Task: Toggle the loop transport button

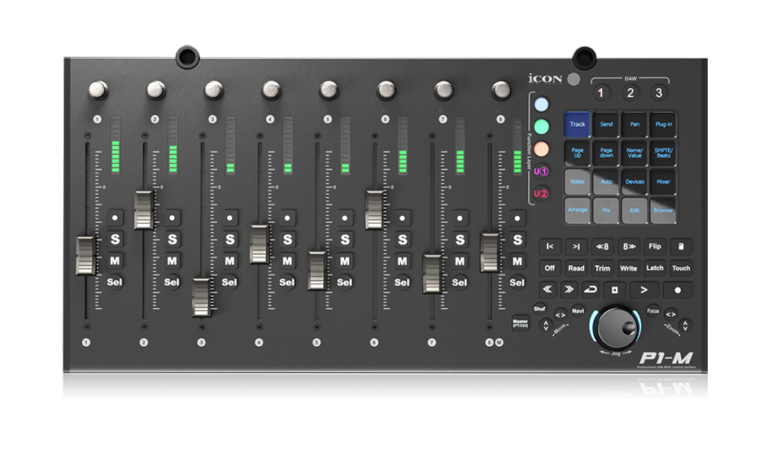Action: coord(591,290)
